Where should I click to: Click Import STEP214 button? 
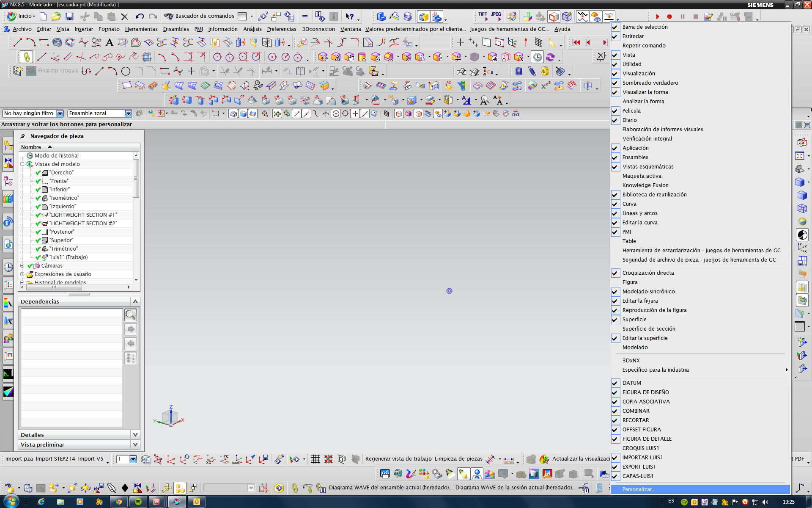click(55, 459)
